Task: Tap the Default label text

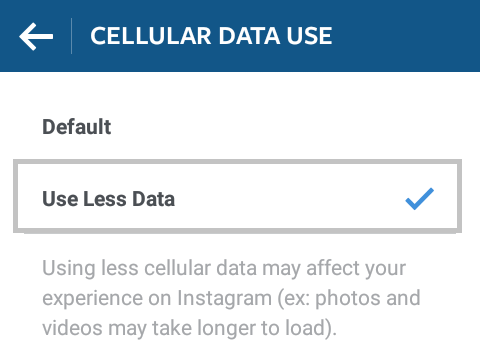Action: (77, 127)
